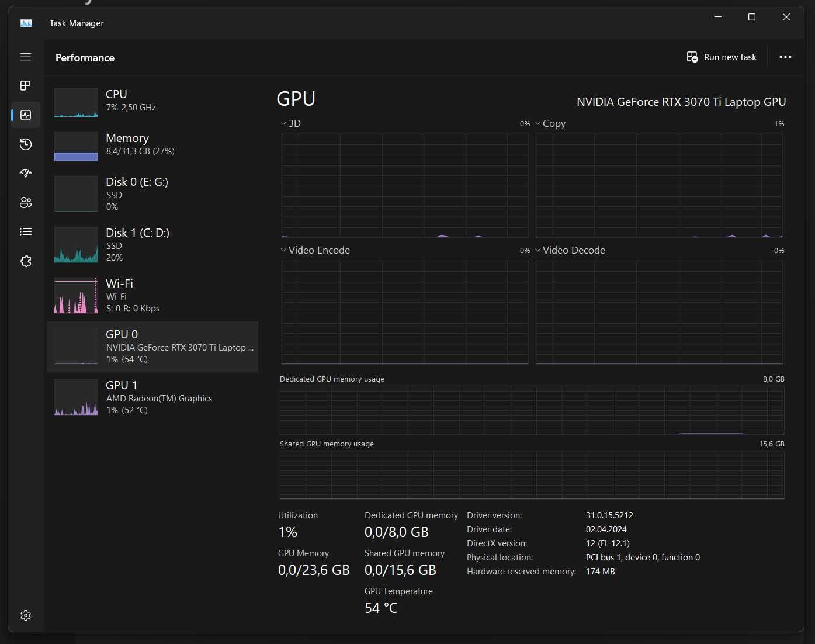Click the 0,0/8,0 GB dedicated memory value
The image size is (815, 644).
tap(397, 532)
